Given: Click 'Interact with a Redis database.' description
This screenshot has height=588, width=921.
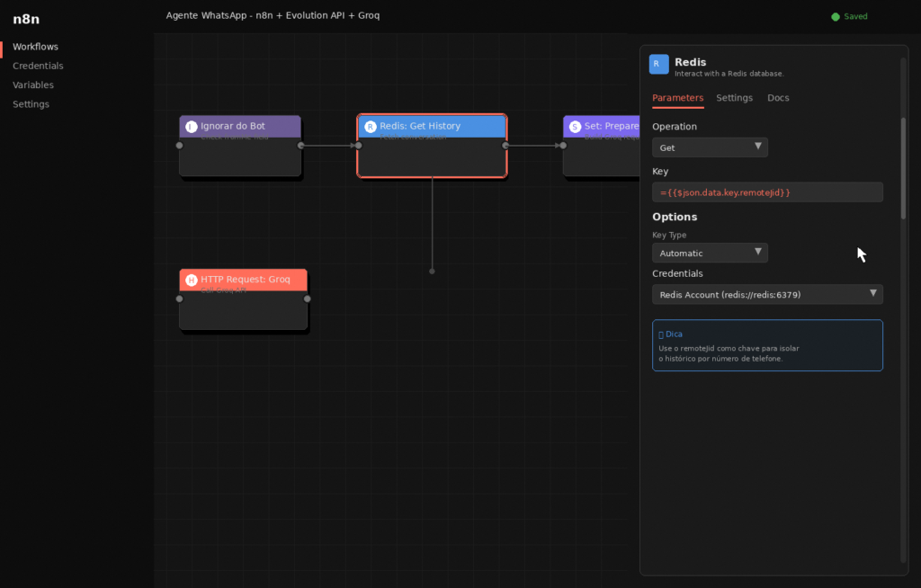Looking at the screenshot, I should pyautogui.click(x=729, y=74).
